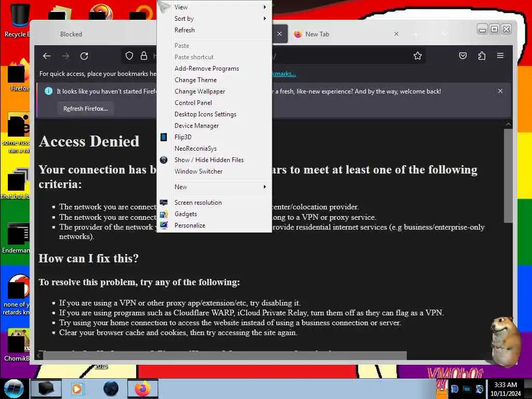Click the How can I fix this? heading
Screen dimensions: 532x399
(88, 259)
